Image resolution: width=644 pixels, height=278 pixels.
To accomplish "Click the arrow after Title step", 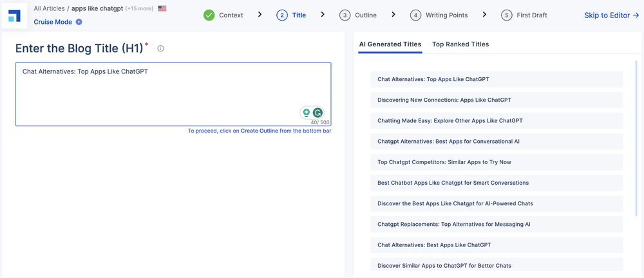I will tap(323, 15).
